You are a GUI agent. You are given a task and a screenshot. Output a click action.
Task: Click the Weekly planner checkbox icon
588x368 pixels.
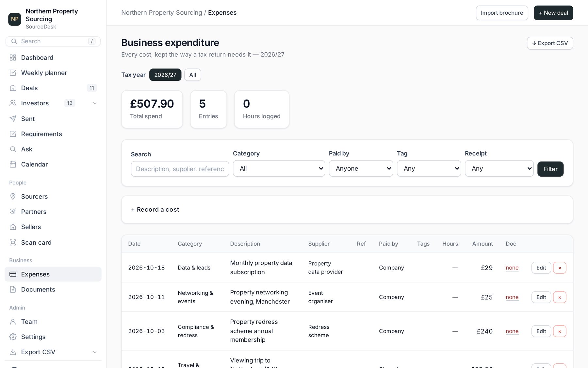coord(13,73)
